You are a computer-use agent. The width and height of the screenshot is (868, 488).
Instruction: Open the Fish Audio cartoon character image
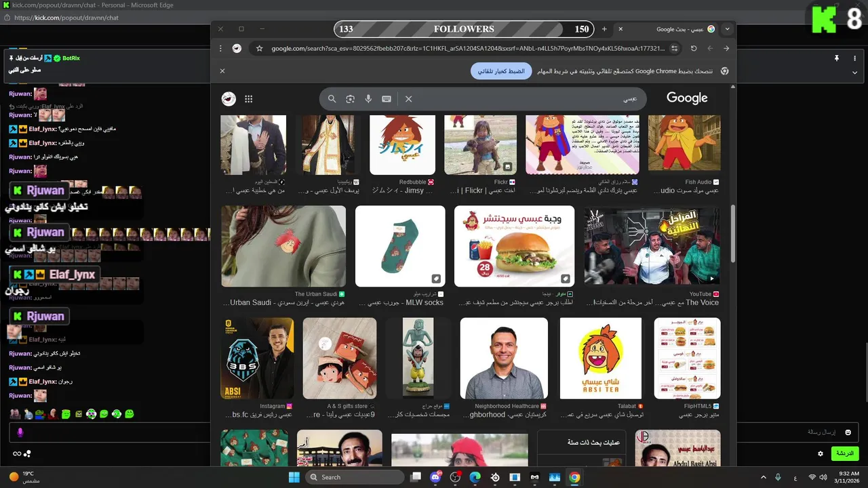pos(684,143)
